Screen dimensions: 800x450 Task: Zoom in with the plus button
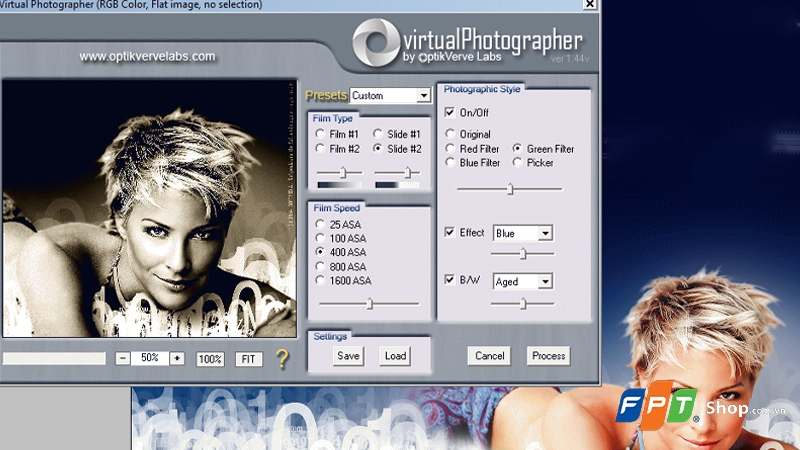click(177, 358)
